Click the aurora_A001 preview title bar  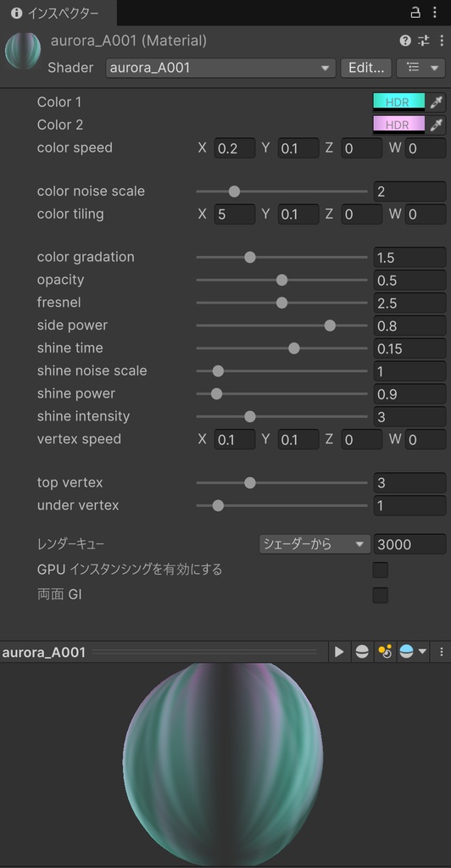click(x=164, y=652)
